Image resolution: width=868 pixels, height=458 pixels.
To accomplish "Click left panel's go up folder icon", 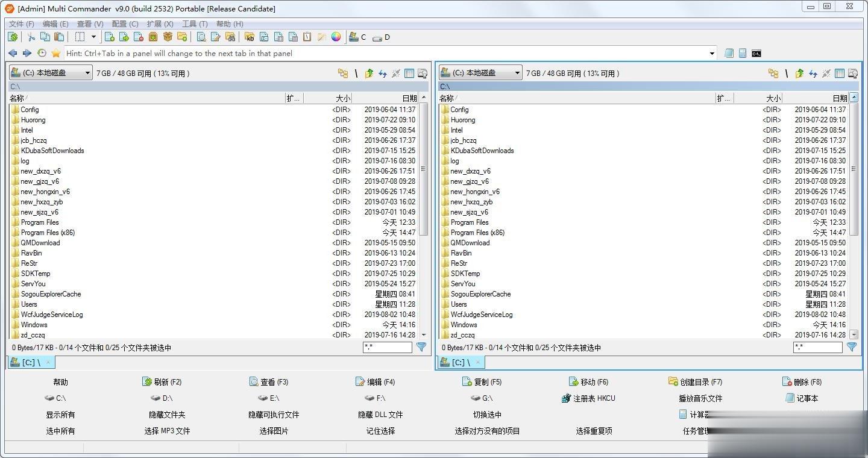I will tap(370, 74).
